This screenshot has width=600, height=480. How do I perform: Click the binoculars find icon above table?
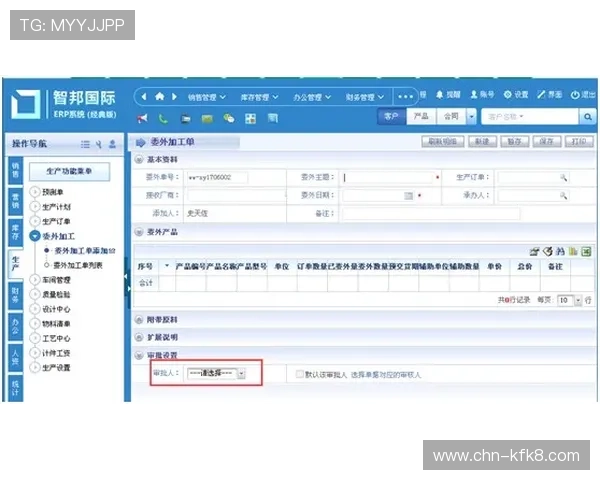(560, 251)
